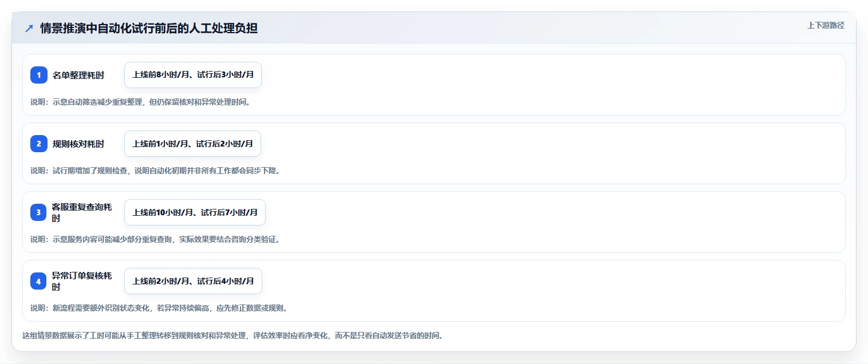The image size is (868, 364).
Task: Open the 上下游路径 link at top right
Action: click(x=826, y=25)
